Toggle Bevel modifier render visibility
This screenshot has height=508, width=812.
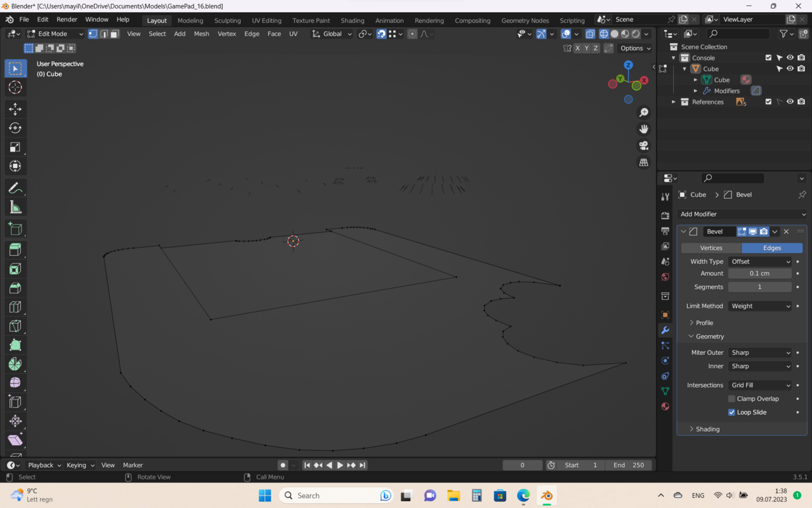pyautogui.click(x=764, y=232)
